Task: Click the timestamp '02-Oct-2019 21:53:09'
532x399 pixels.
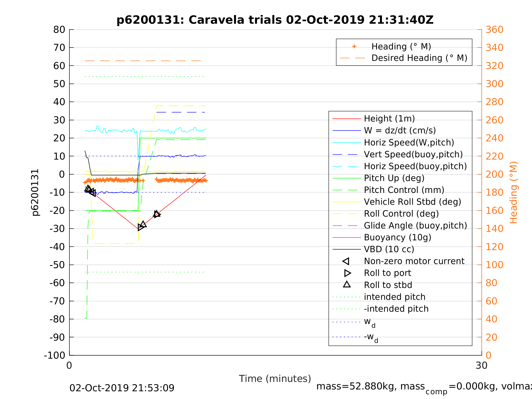Action: 122,388
